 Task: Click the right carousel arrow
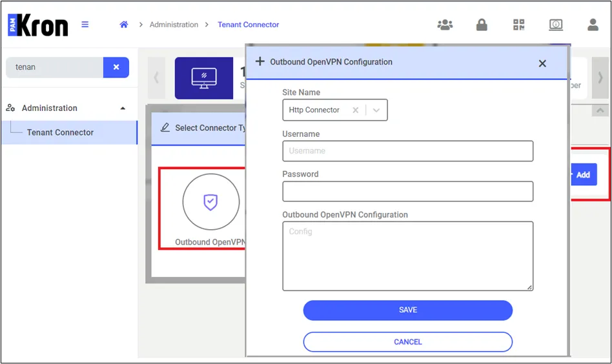point(600,77)
